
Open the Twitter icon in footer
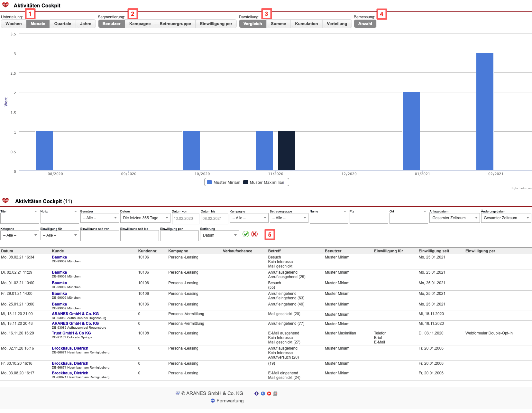(x=263, y=393)
